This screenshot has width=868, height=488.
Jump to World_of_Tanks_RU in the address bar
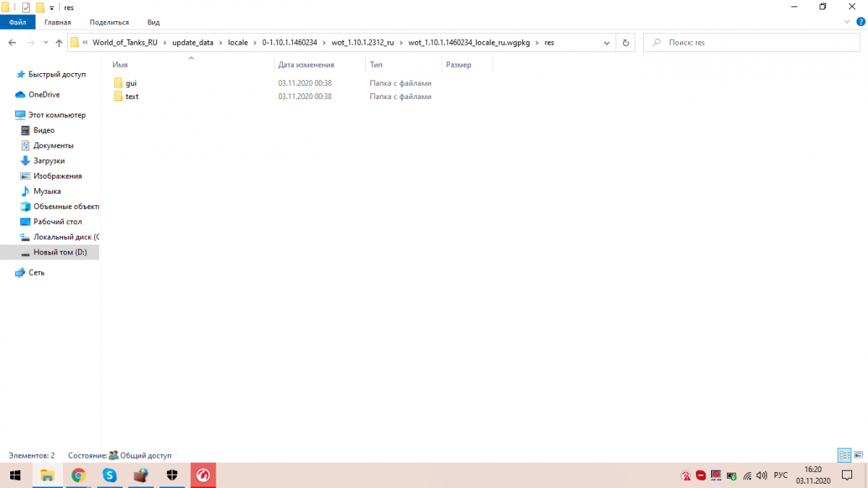click(124, 43)
